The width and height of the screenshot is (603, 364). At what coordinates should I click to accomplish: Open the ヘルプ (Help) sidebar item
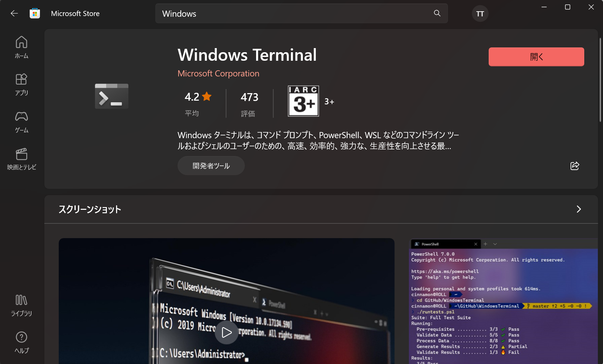pyautogui.click(x=22, y=343)
